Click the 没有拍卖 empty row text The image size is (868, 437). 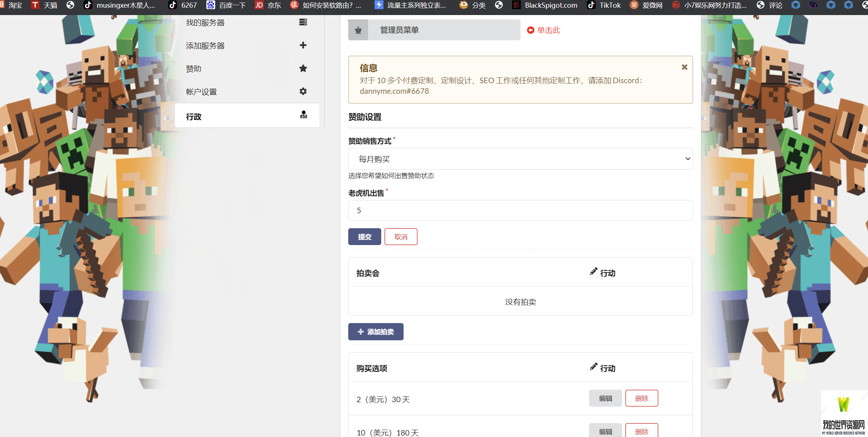click(520, 302)
